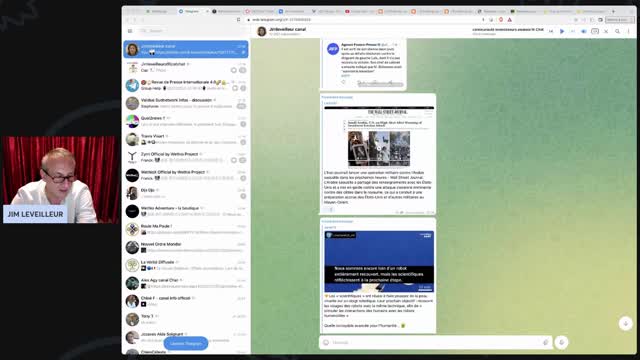
Task: Skip to previous audio track in header
Action: point(551,31)
